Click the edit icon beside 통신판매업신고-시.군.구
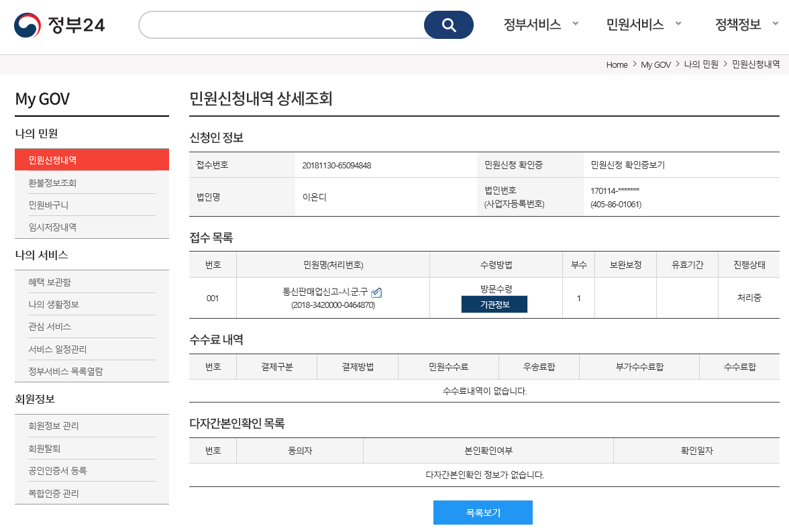Screen dimensions: 789x532 click(376, 292)
